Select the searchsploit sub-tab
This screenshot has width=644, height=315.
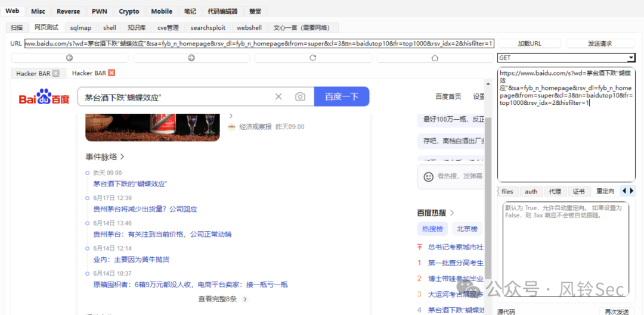click(x=208, y=27)
